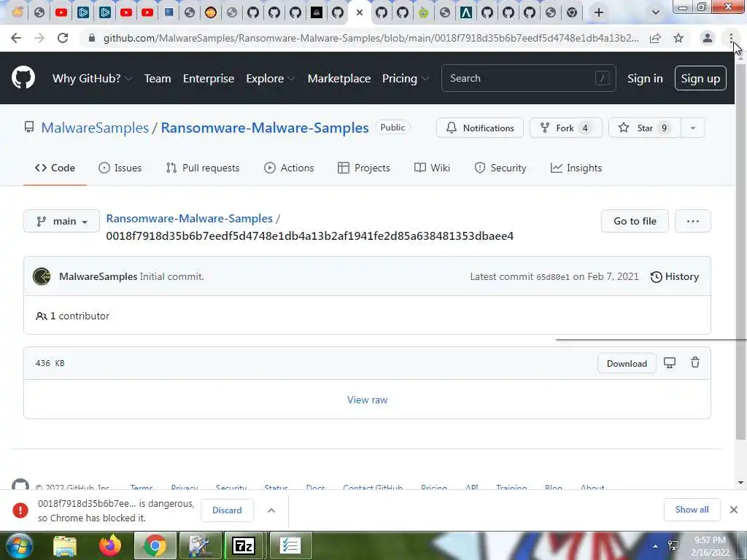Screen dimensions: 747x560
Task: Show hidden system tray icons
Action: coord(656,546)
